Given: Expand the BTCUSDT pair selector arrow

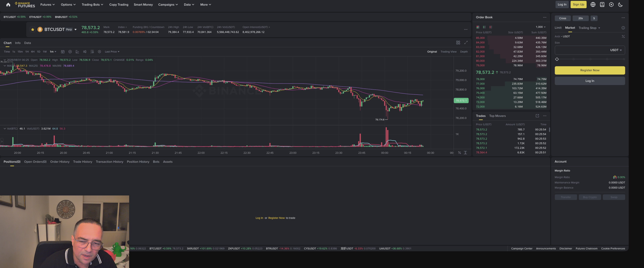Looking at the screenshot, I should pos(75,30).
